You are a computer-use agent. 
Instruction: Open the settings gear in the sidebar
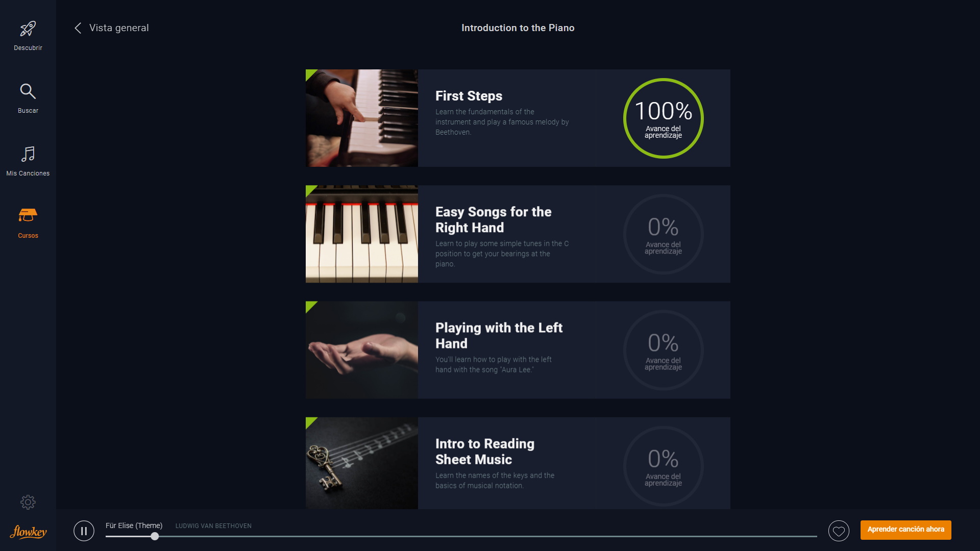(x=28, y=502)
